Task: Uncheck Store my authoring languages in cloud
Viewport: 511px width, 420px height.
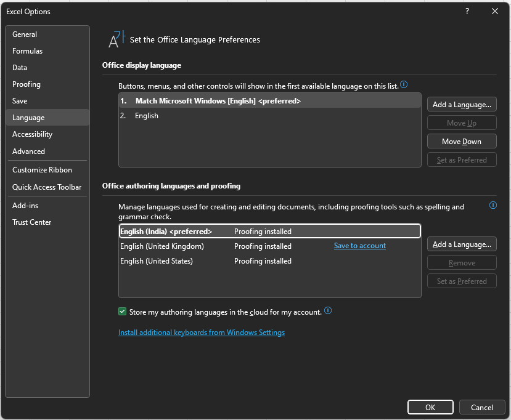Action: (122, 312)
